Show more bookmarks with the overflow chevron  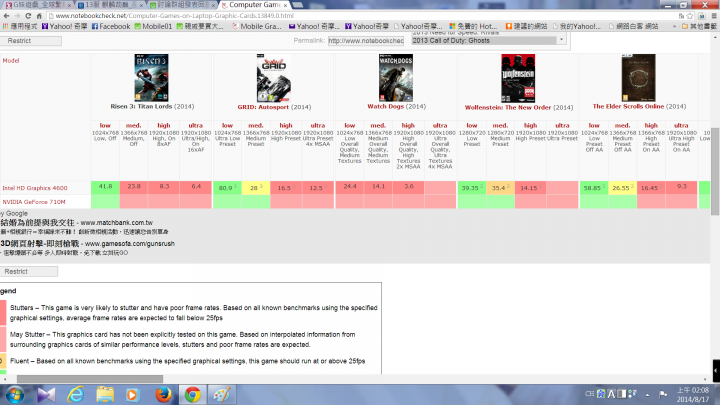(674, 27)
